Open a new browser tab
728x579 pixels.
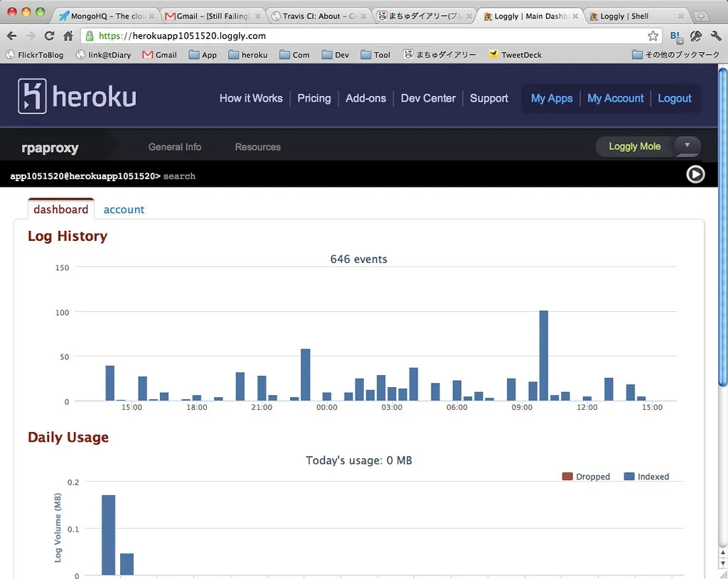(700, 16)
